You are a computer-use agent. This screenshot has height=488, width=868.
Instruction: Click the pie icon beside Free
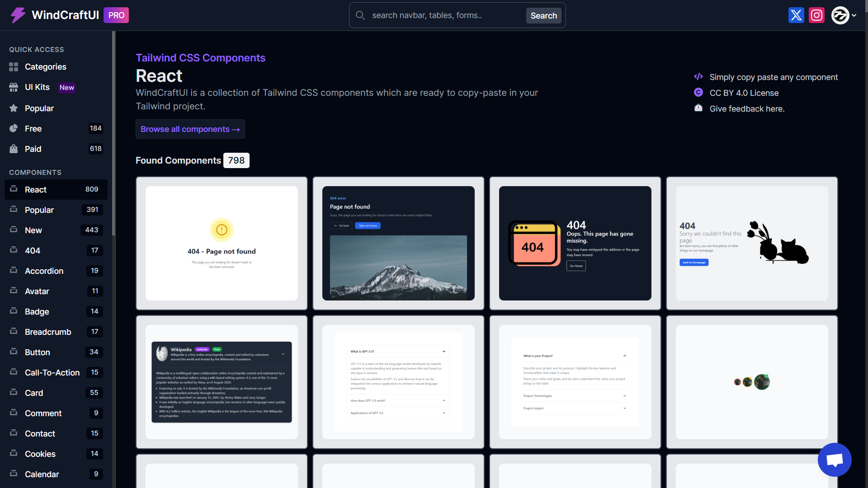click(x=14, y=128)
